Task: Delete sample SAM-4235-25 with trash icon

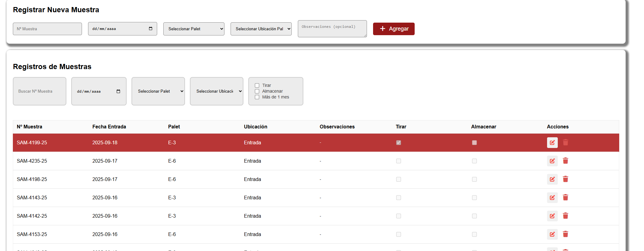Action: [565, 161]
